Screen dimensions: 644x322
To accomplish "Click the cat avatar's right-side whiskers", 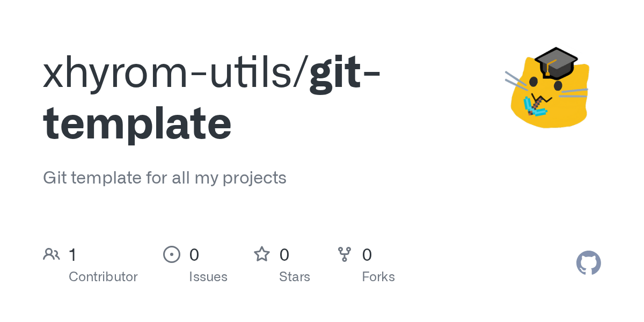I will [x=574, y=93].
